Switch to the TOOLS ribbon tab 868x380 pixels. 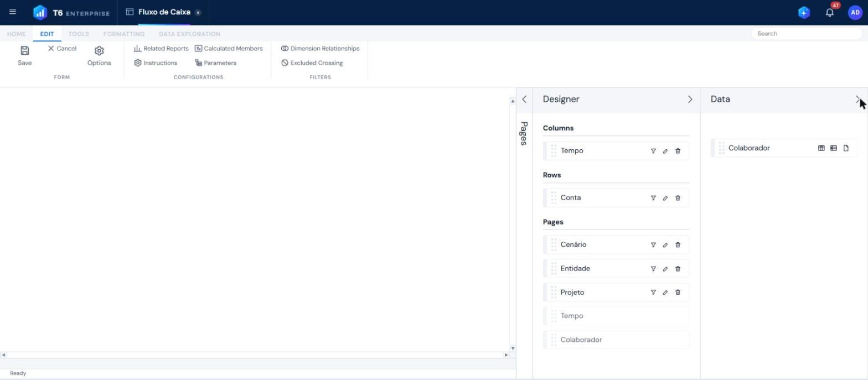(79, 34)
